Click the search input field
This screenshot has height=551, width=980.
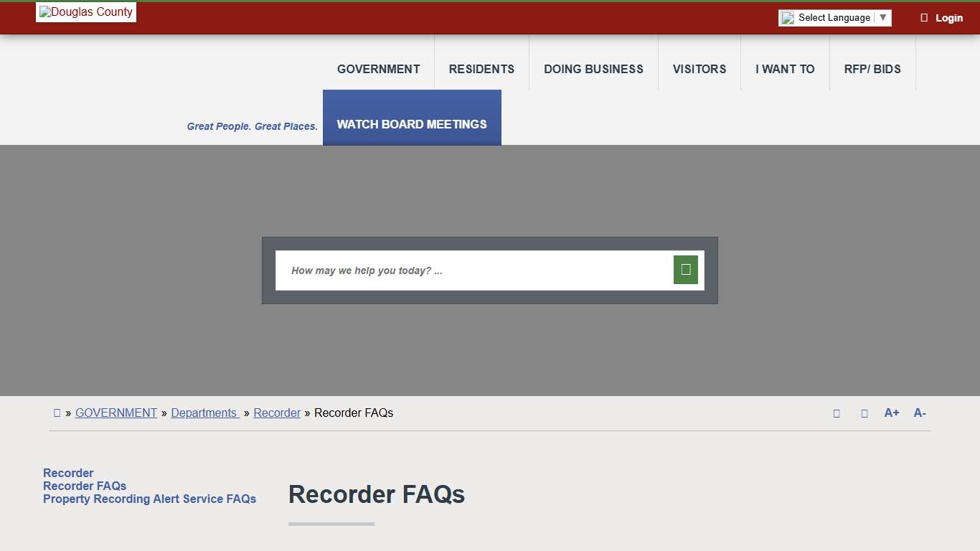(x=473, y=270)
